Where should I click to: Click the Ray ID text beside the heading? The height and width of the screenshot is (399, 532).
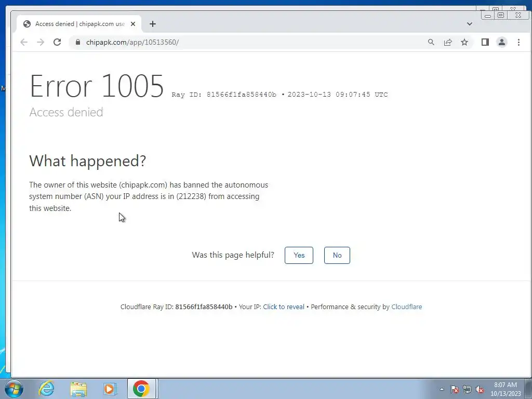click(x=224, y=95)
